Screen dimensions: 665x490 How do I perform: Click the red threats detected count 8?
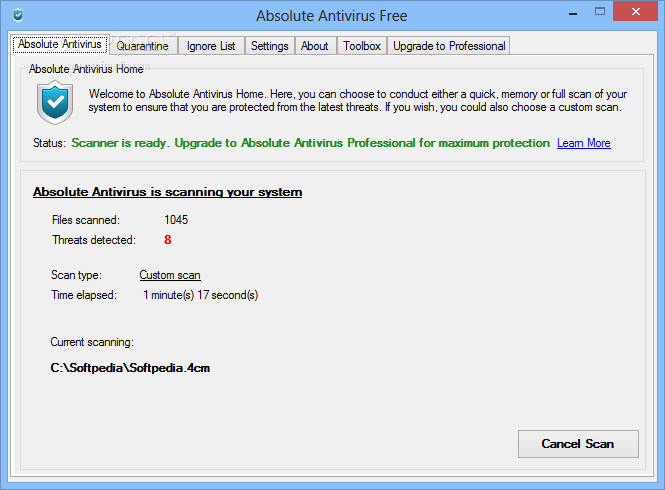point(168,240)
